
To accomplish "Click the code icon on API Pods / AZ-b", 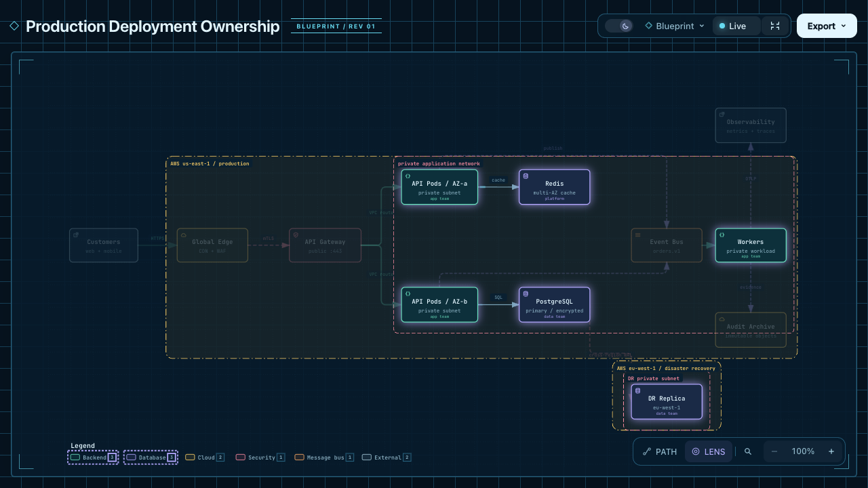I will pos(408,293).
